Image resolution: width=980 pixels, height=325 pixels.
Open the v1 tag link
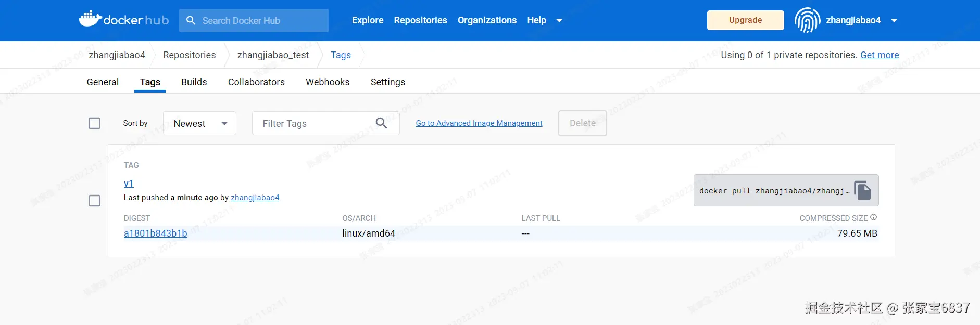(129, 184)
